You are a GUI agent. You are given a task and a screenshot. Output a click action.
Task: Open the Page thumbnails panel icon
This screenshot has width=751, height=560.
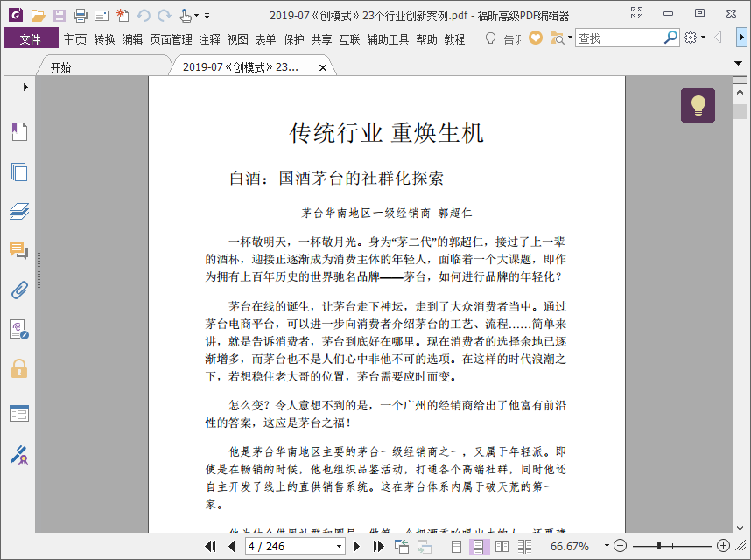pyautogui.click(x=19, y=171)
